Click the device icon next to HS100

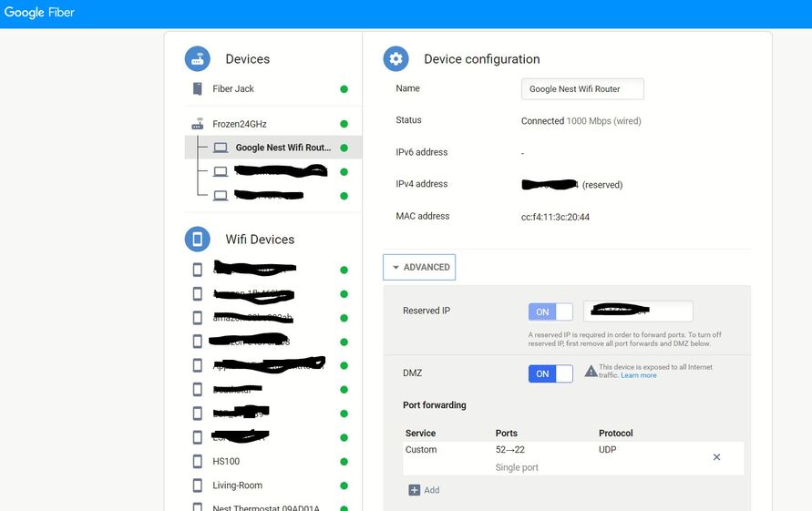[x=197, y=461]
